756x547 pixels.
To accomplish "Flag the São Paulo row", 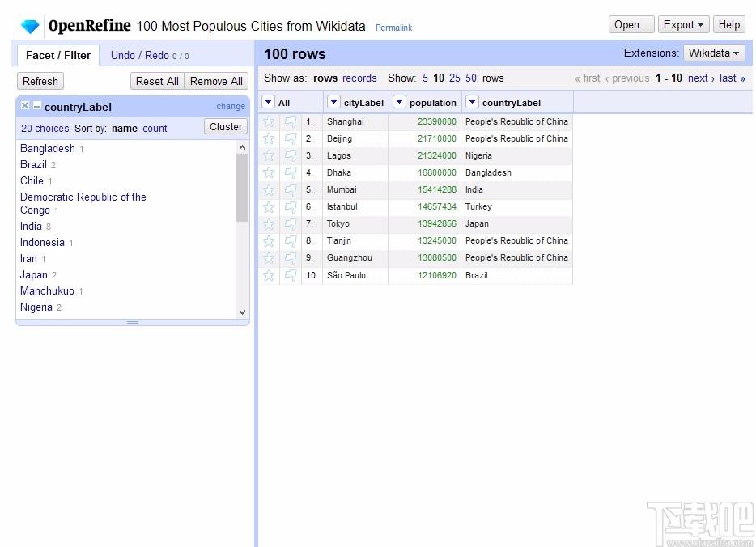I will pyautogui.click(x=291, y=275).
